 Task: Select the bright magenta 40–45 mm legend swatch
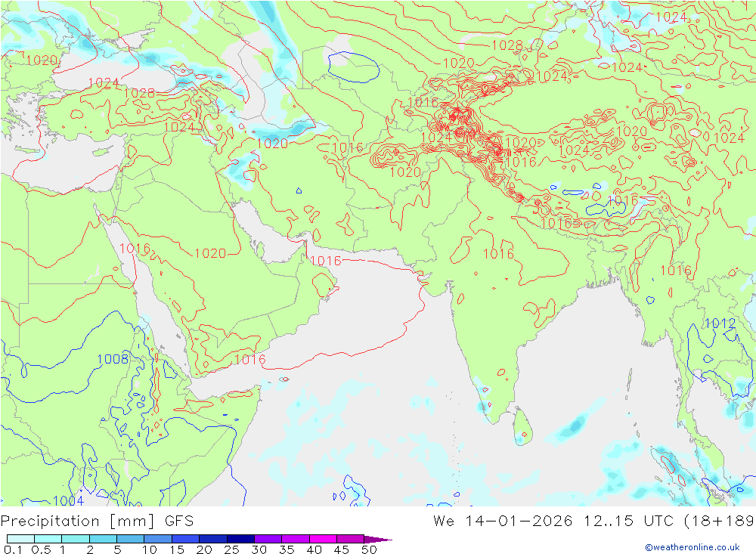(323, 539)
